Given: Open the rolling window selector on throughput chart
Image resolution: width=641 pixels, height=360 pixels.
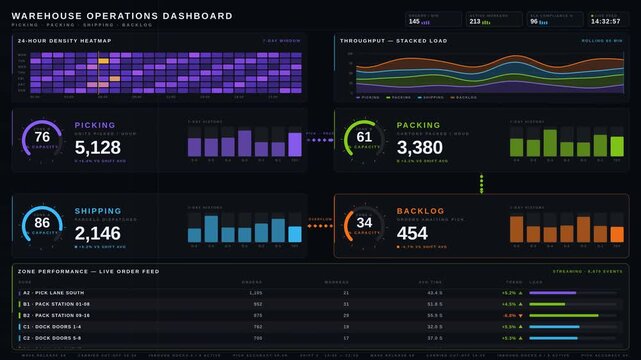Looking at the screenshot, I should [x=602, y=41].
